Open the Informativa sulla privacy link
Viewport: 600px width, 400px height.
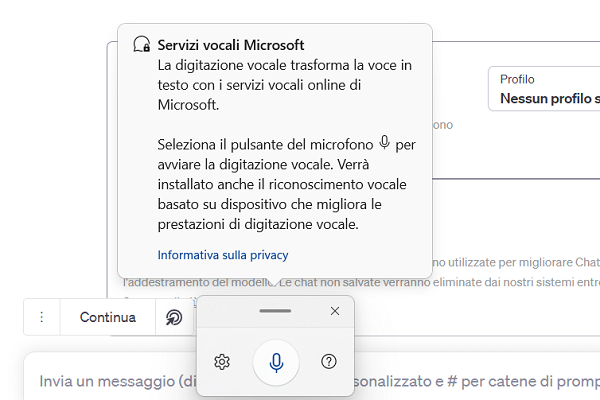(x=223, y=255)
